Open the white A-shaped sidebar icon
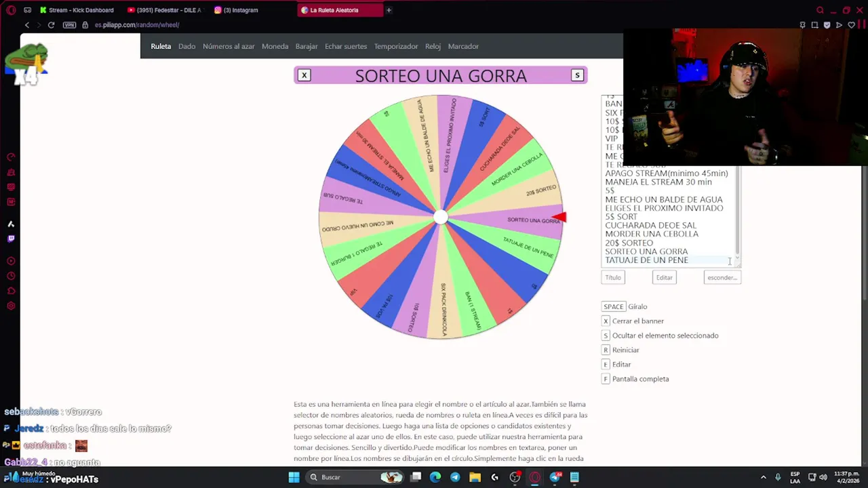This screenshot has width=868, height=488. [x=11, y=224]
